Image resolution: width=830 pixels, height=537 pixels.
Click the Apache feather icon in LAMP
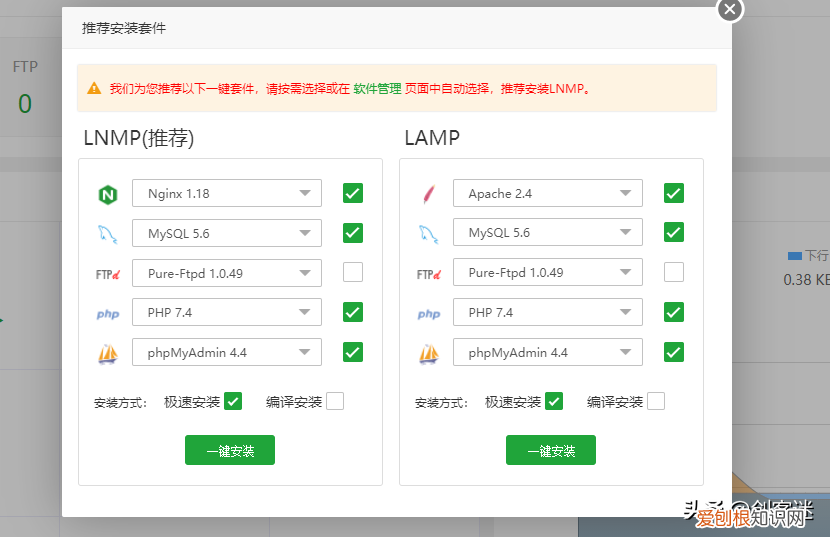pyautogui.click(x=429, y=194)
